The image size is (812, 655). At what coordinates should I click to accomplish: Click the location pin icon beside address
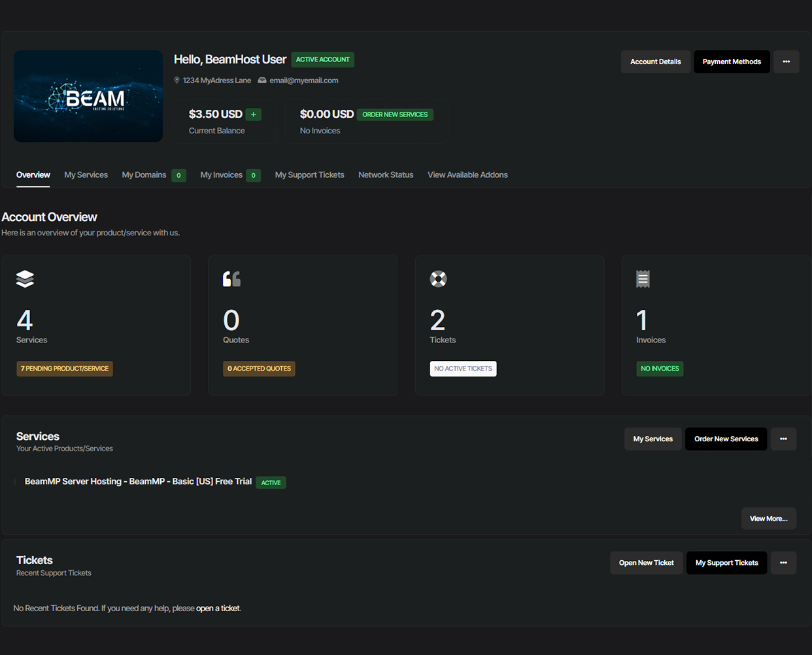point(177,80)
